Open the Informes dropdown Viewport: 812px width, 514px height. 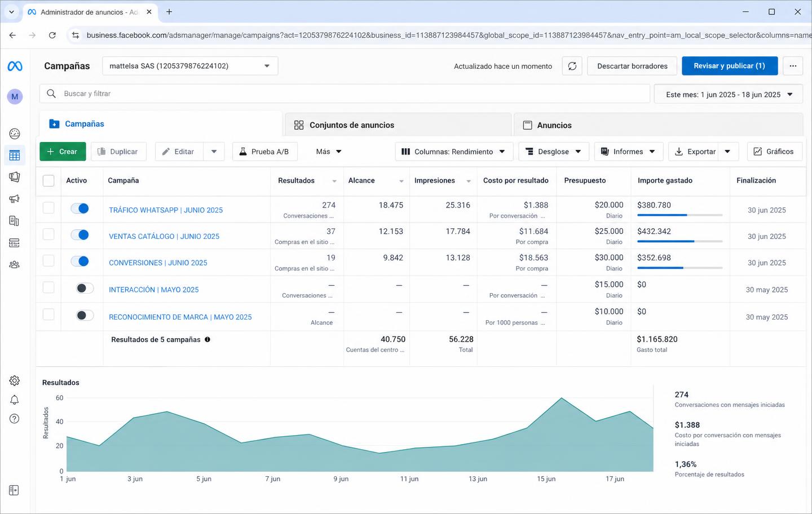click(629, 152)
